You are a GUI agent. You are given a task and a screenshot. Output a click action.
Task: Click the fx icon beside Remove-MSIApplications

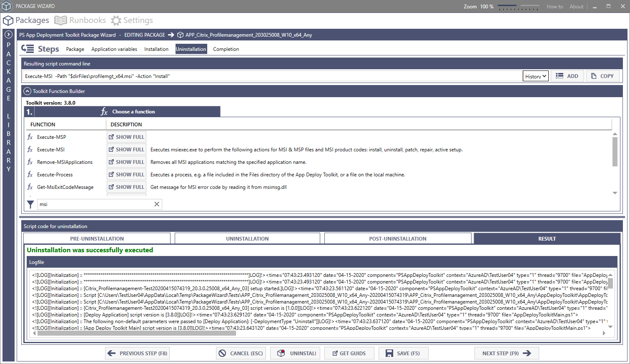click(30, 162)
